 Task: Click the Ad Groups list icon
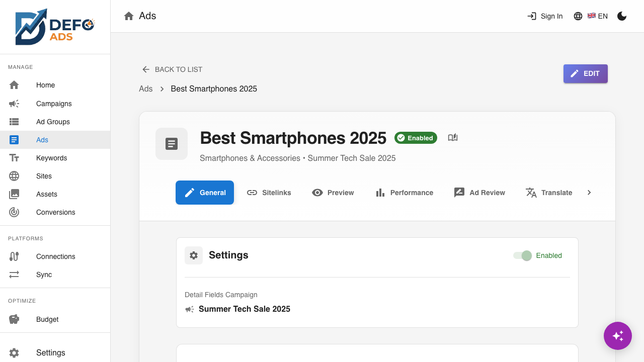pyautogui.click(x=14, y=122)
